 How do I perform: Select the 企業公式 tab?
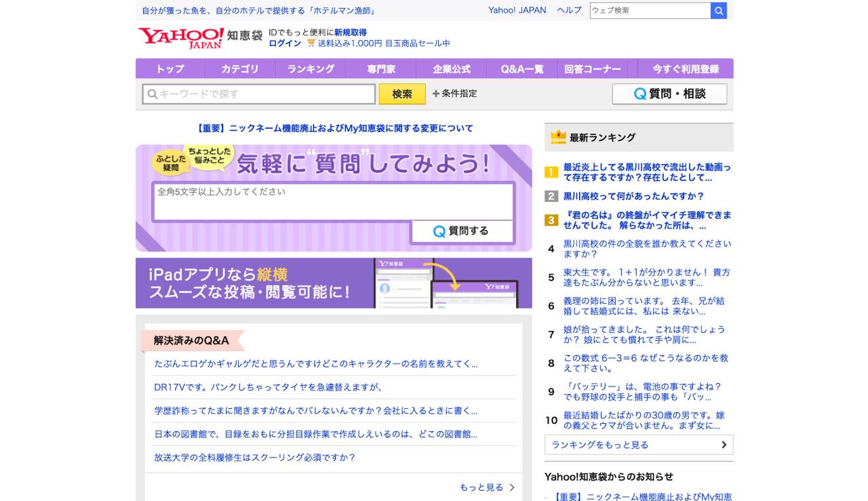coord(452,68)
